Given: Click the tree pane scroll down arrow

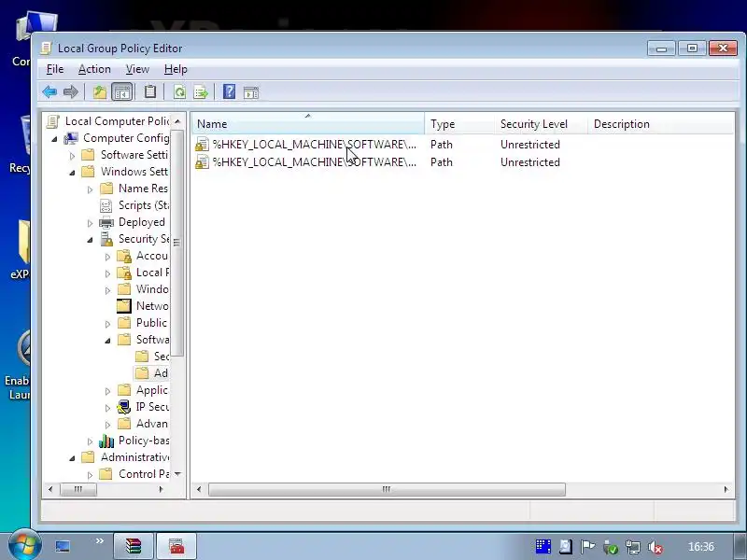Looking at the screenshot, I should point(177,474).
